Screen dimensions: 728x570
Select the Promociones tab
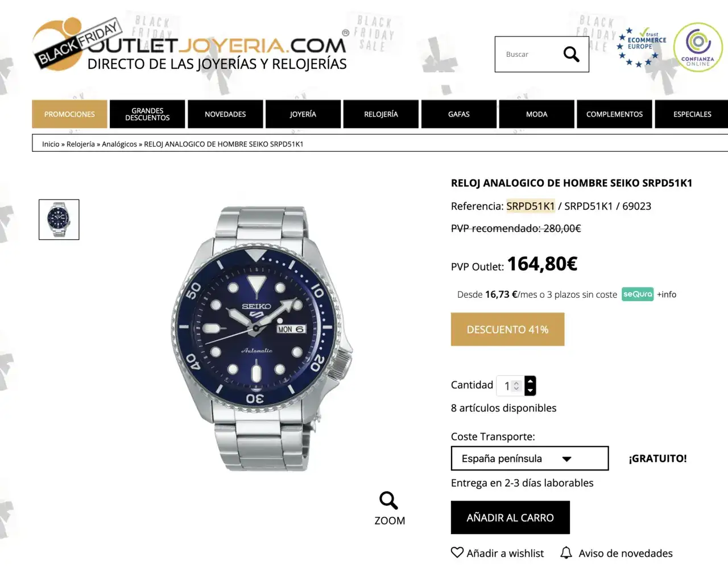tap(69, 114)
